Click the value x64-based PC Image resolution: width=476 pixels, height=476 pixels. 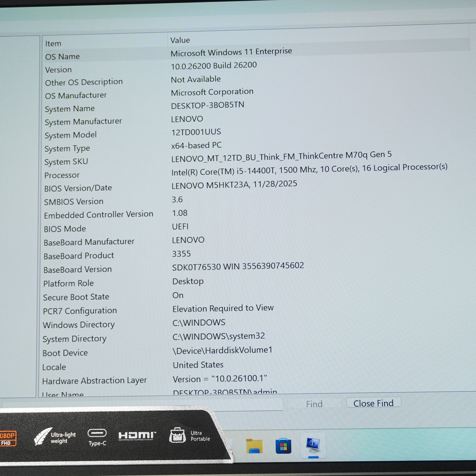(x=196, y=145)
